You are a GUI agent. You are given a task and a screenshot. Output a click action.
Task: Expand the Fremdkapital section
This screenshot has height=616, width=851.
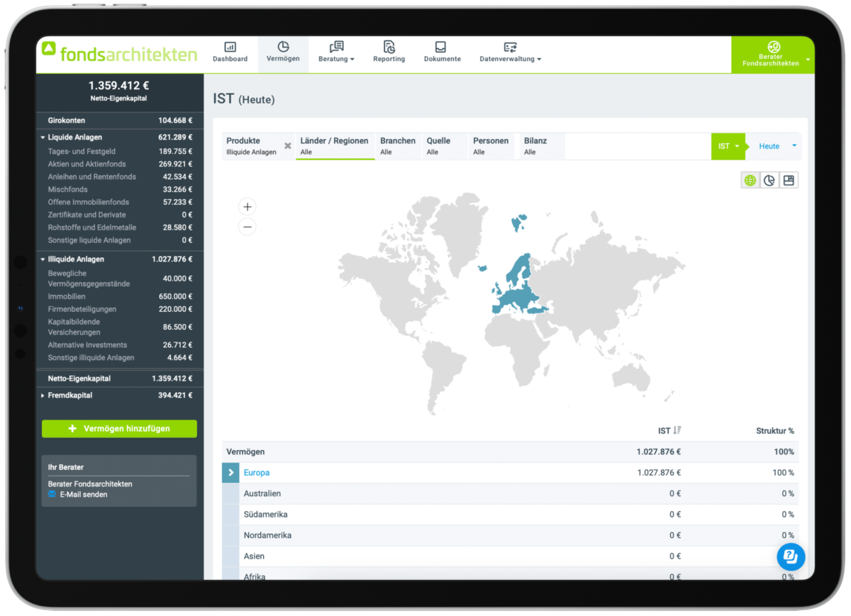point(42,395)
